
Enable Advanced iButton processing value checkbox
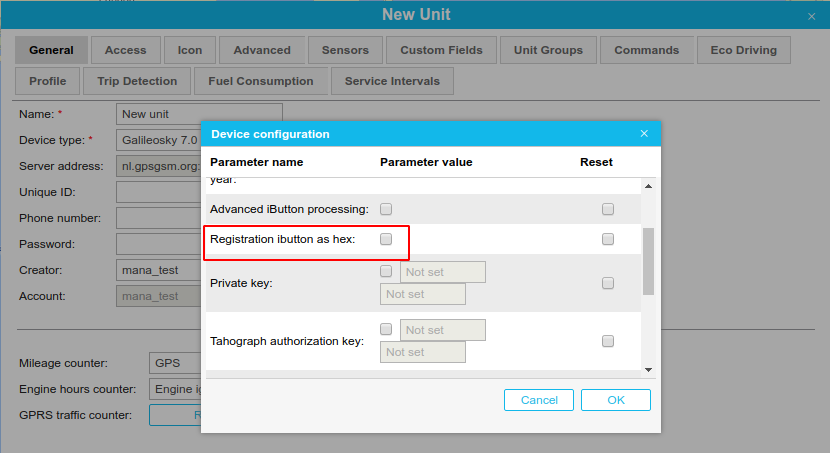386,209
